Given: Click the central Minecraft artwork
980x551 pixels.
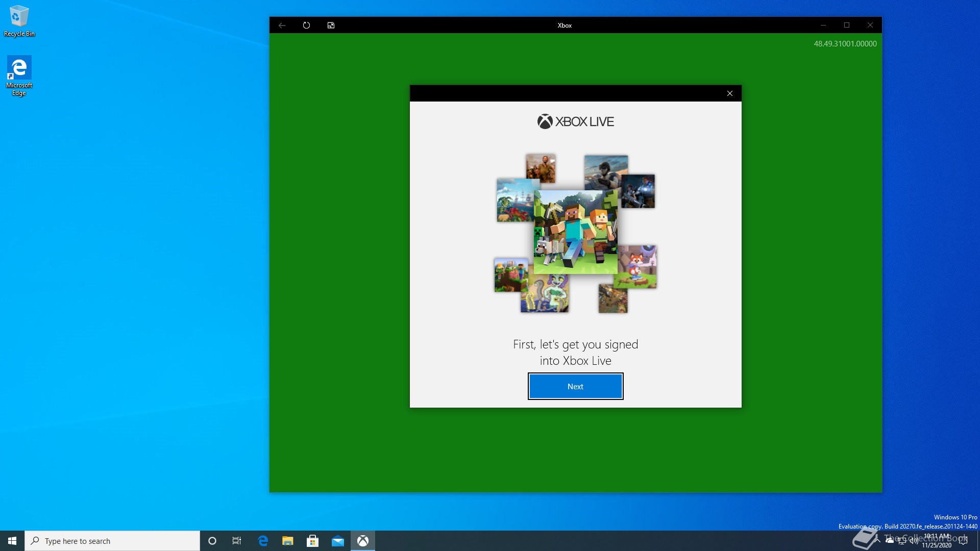Looking at the screenshot, I should (575, 232).
